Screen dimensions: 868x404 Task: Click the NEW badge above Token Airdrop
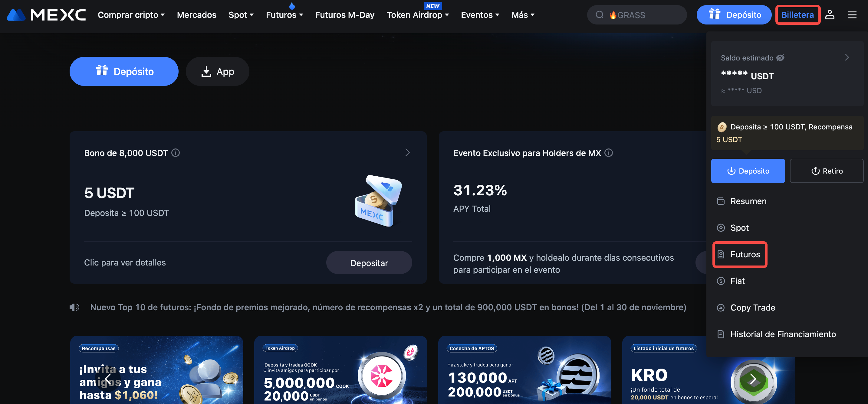point(433,6)
